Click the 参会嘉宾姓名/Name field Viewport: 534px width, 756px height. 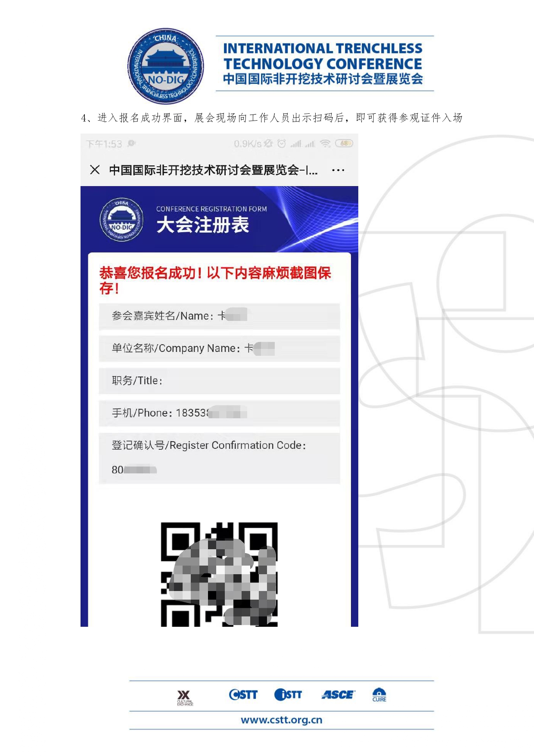[x=219, y=316]
